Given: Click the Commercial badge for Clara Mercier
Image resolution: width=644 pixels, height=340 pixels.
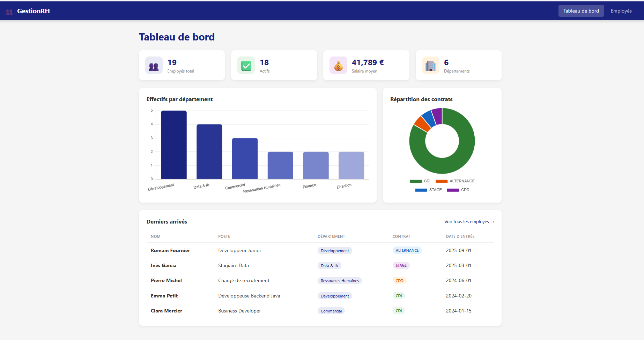Looking at the screenshot, I should (x=331, y=311).
